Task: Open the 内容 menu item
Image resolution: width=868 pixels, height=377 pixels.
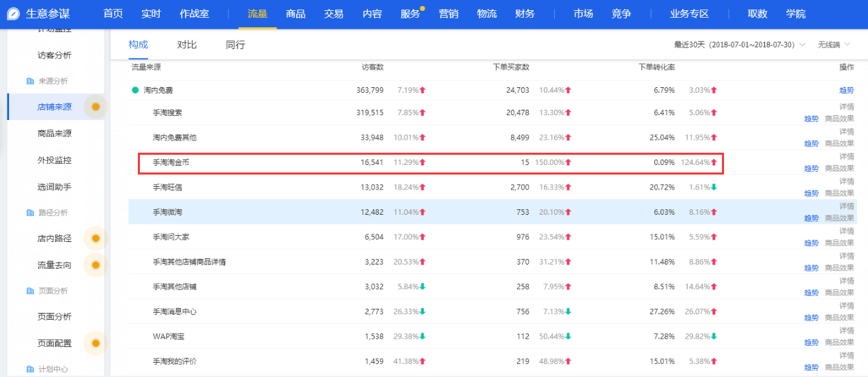Action: [x=372, y=14]
